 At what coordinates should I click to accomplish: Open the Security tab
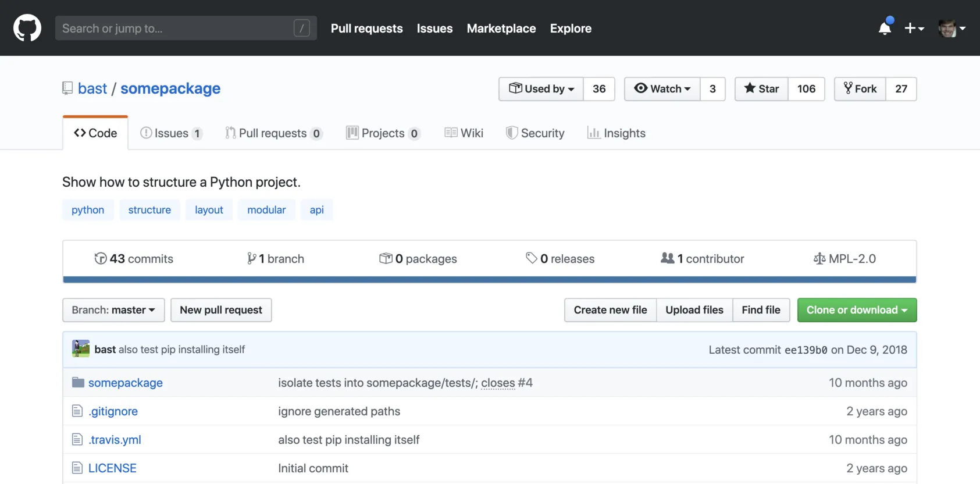[x=535, y=133]
